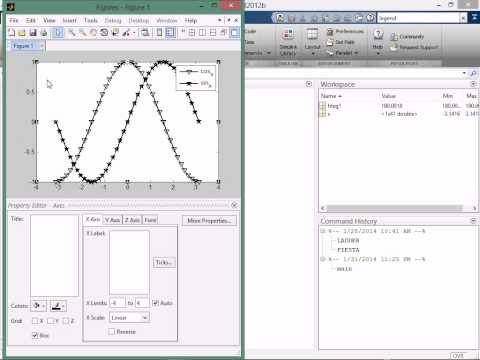The image size is (480, 360).
Task: Open the Brush color dropdown arrow
Action: tap(134, 32)
